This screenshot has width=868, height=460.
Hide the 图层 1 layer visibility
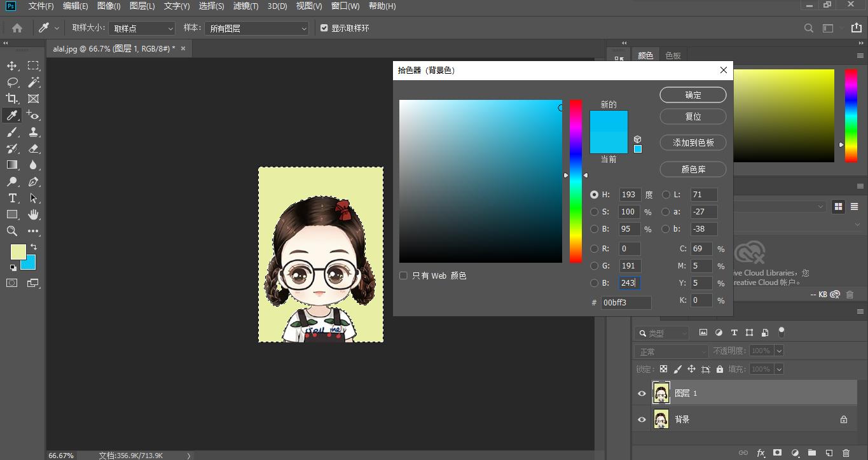642,393
